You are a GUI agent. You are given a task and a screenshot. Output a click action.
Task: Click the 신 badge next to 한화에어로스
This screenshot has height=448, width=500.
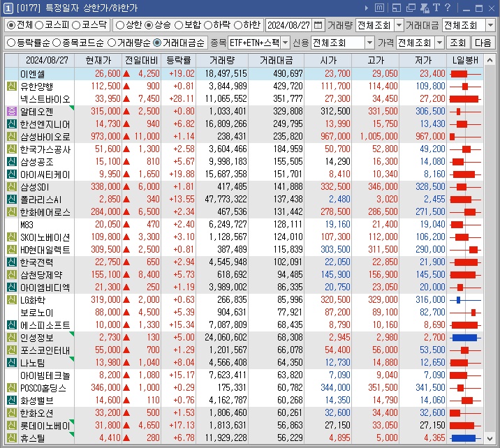(x=12, y=212)
